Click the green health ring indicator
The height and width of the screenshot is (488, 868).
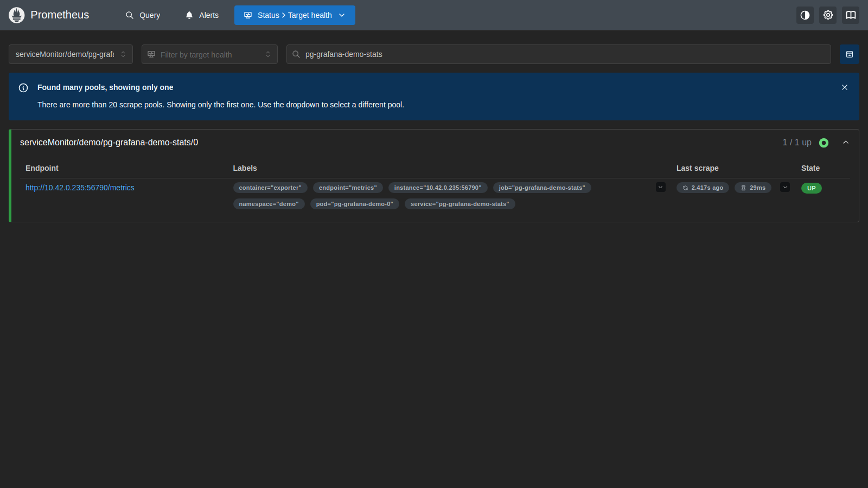pos(824,143)
